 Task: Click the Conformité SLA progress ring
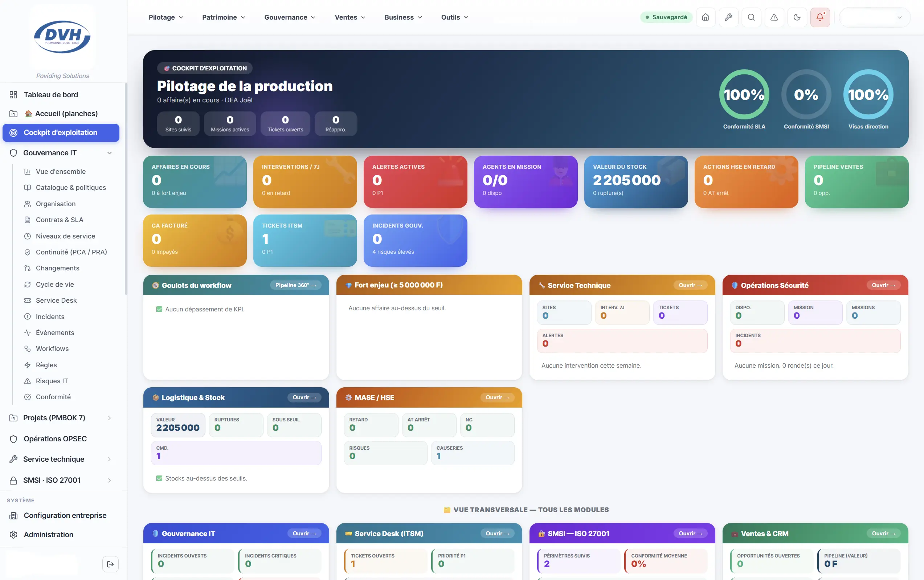point(744,95)
